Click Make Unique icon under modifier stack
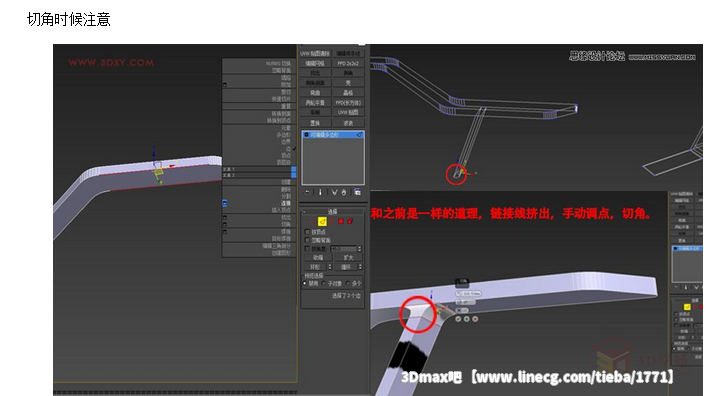Screen dimensions: 713x396 (x=335, y=192)
